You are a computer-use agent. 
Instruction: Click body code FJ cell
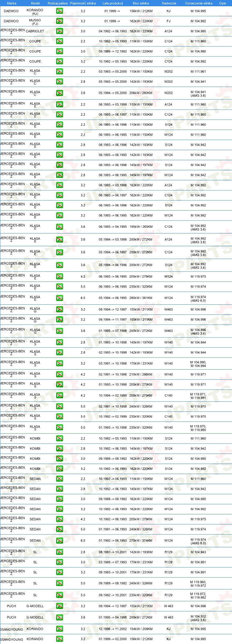coord(169,21)
